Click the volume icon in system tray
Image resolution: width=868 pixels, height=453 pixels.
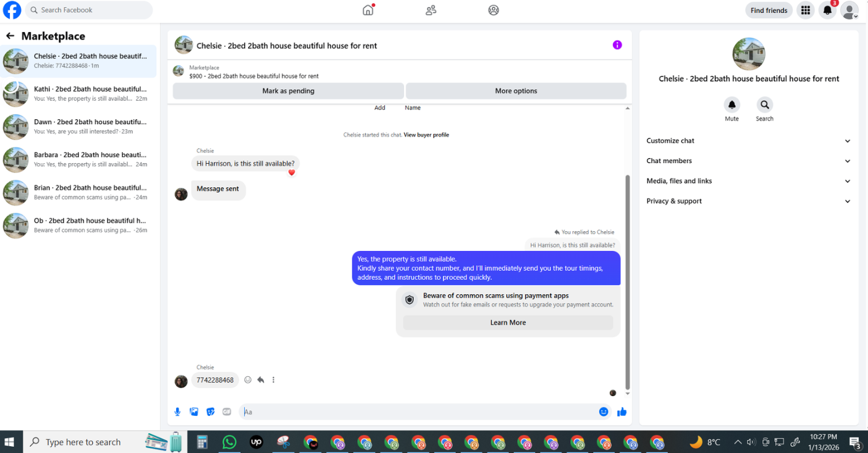tap(751, 442)
